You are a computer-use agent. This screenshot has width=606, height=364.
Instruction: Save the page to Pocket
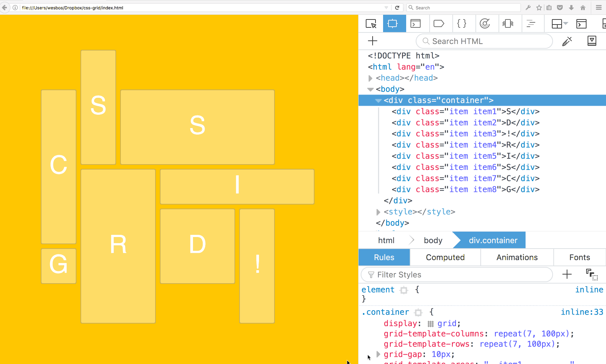point(560,8)
